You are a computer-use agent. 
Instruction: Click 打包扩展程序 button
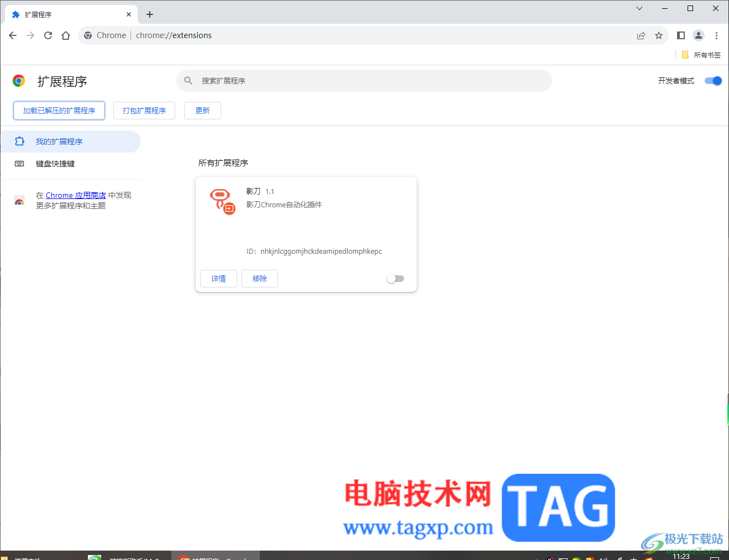click(144, 111)
